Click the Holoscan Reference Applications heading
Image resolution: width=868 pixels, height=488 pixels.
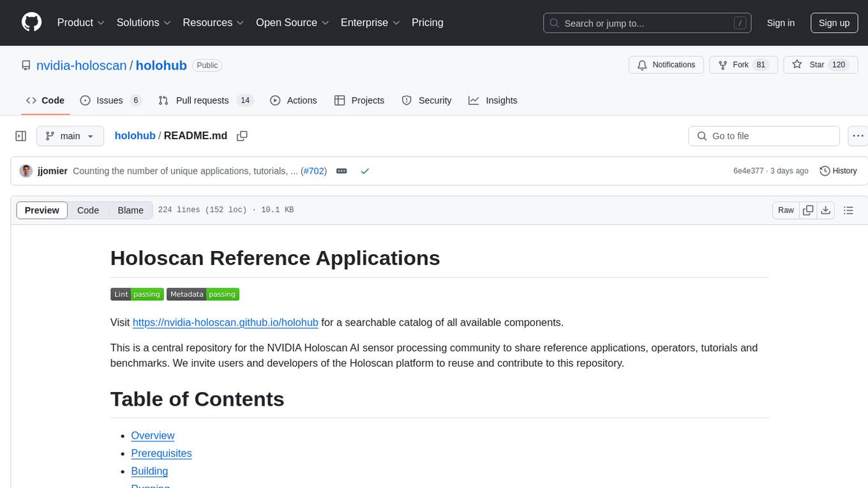pos(275,258)
